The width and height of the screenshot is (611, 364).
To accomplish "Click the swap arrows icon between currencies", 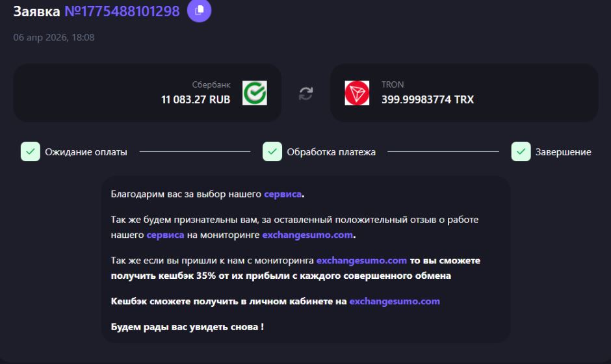I will click(305, 93).
